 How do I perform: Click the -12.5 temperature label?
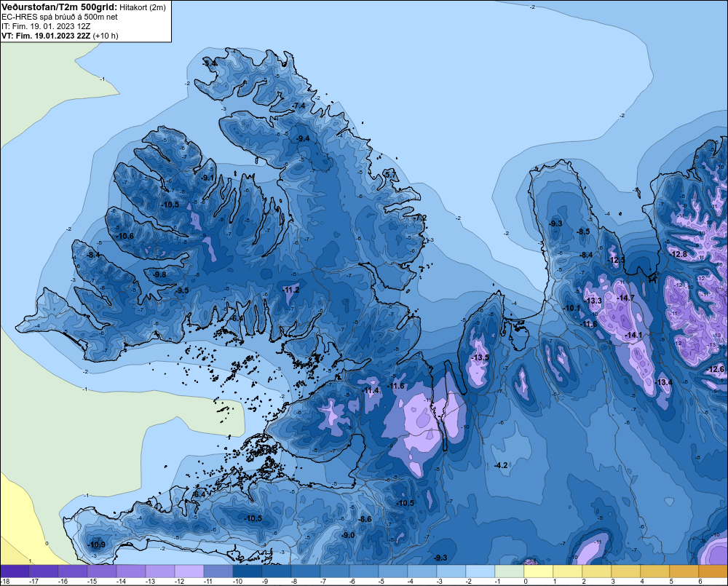pyautogui.click(x=617, y=260)
